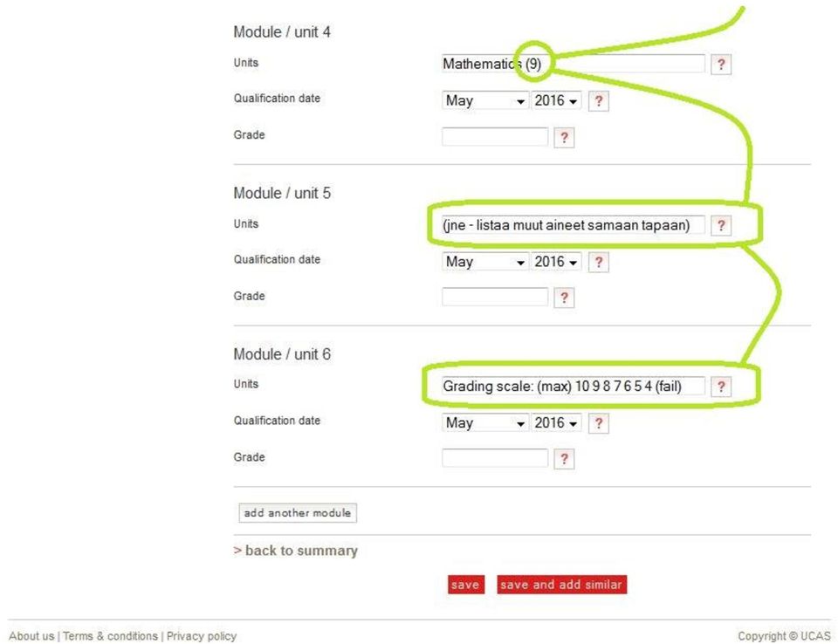Open help for Module 6 Grade field
Screen dimensions: 838x644
pyautogui.click(x=564, y=458)
